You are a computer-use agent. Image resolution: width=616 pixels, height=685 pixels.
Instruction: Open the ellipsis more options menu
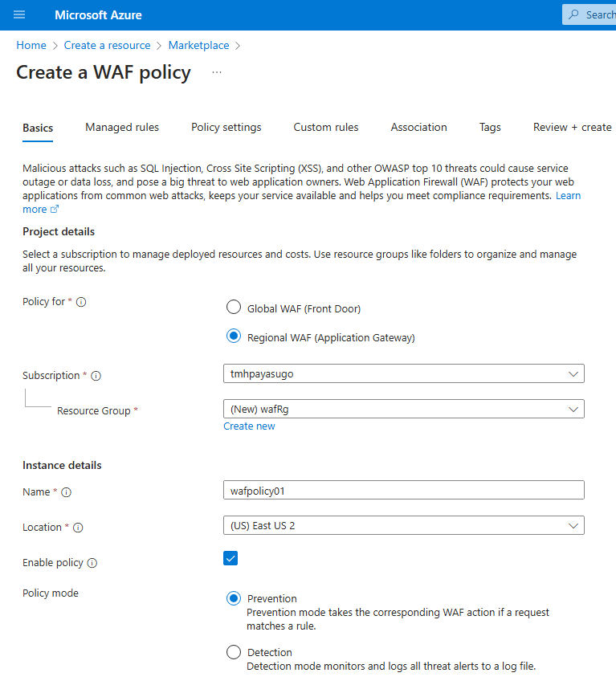coord(217,72)
